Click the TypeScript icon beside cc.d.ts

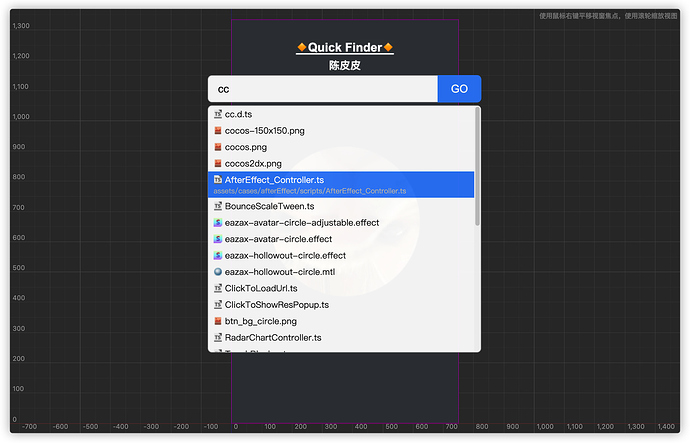pos(218,114)
